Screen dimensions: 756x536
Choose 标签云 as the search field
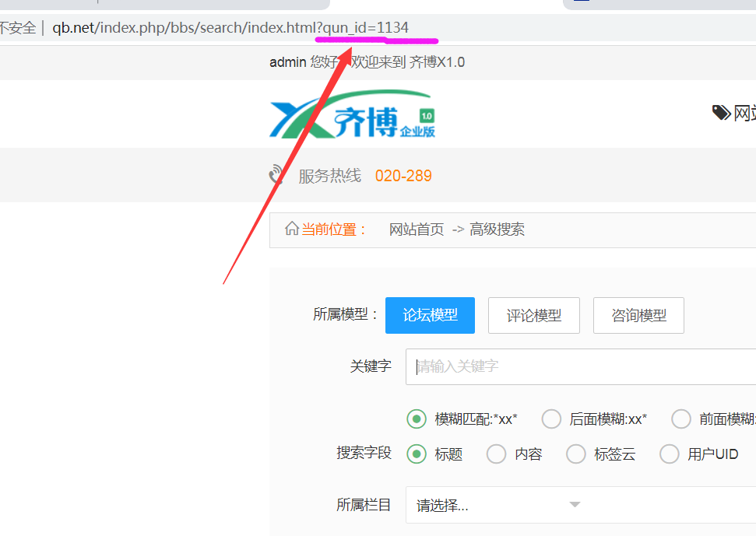pos(575,454)
